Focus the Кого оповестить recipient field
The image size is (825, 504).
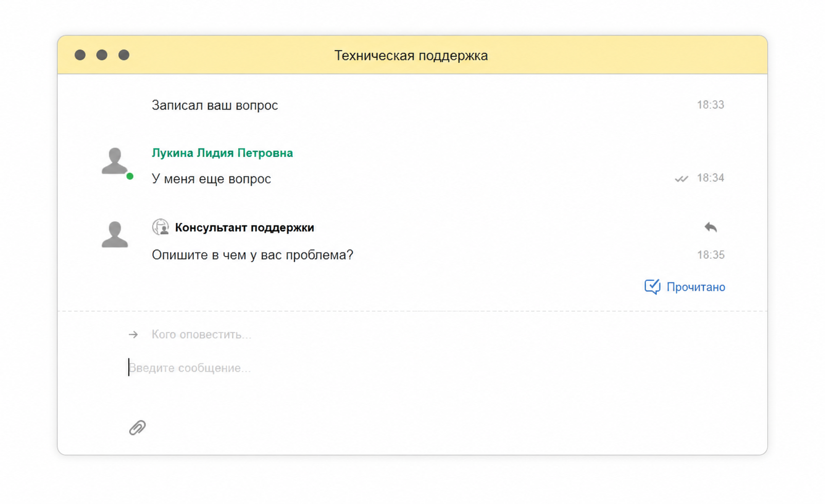[x=201, y=334]
